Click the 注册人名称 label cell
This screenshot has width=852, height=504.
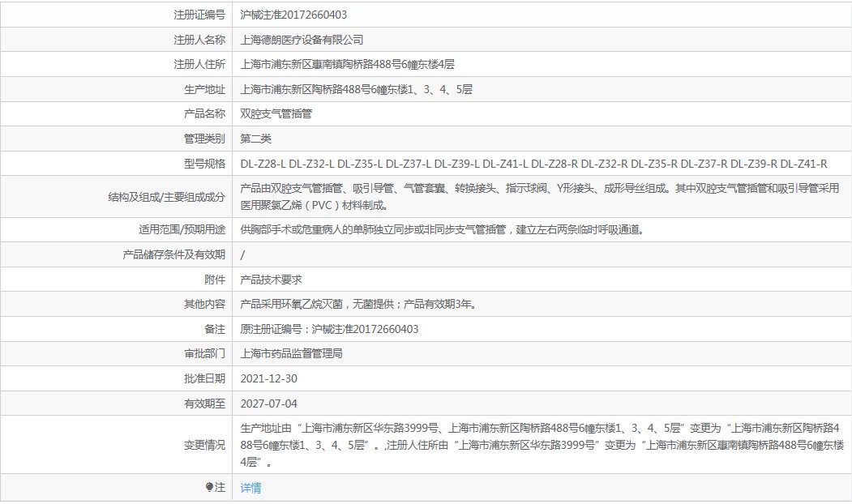click(x=199, y=40)
